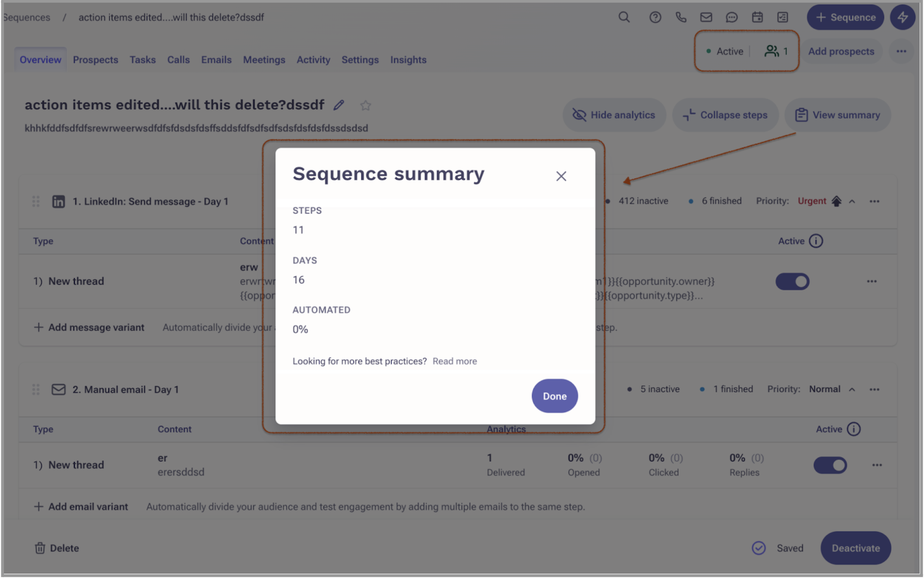
Task: Close the Sequence summary dialog
Action: [561, 176]
